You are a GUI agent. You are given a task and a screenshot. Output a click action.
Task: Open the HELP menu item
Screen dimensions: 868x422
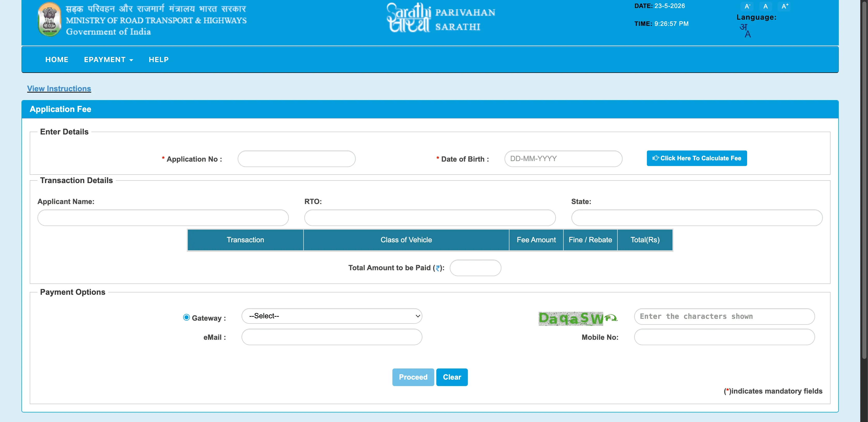tap(159, 60)
